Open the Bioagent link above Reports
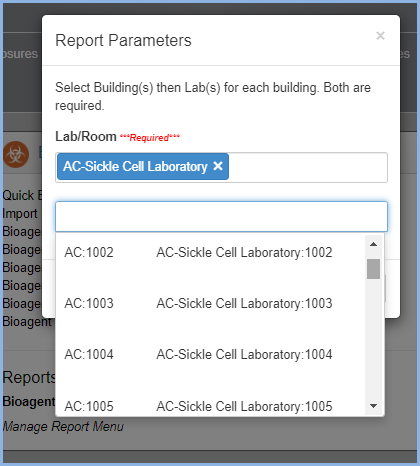420x466 pixels. (27, 322)
